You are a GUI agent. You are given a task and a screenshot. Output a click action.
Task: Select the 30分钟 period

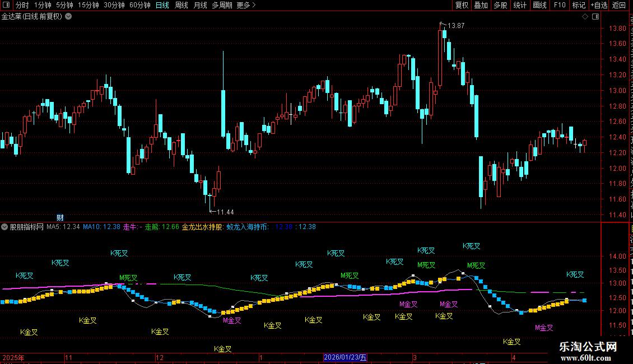(114, 5)
